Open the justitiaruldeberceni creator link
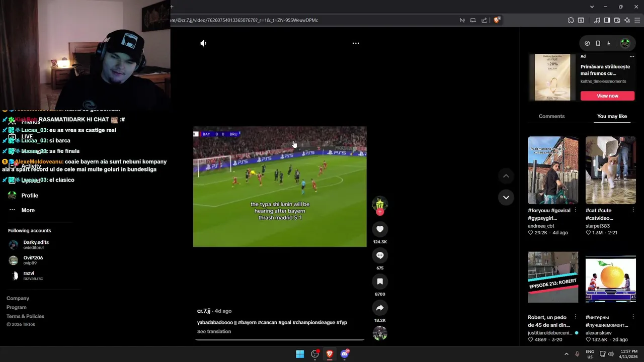The height and width of the screenshot is (362, 644). 550,333
